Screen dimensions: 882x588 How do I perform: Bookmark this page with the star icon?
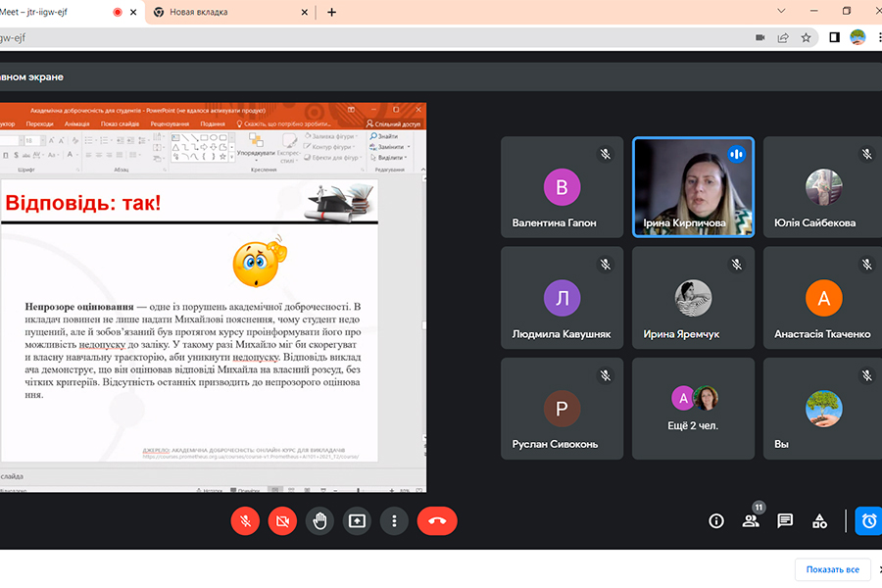(807, 37)
